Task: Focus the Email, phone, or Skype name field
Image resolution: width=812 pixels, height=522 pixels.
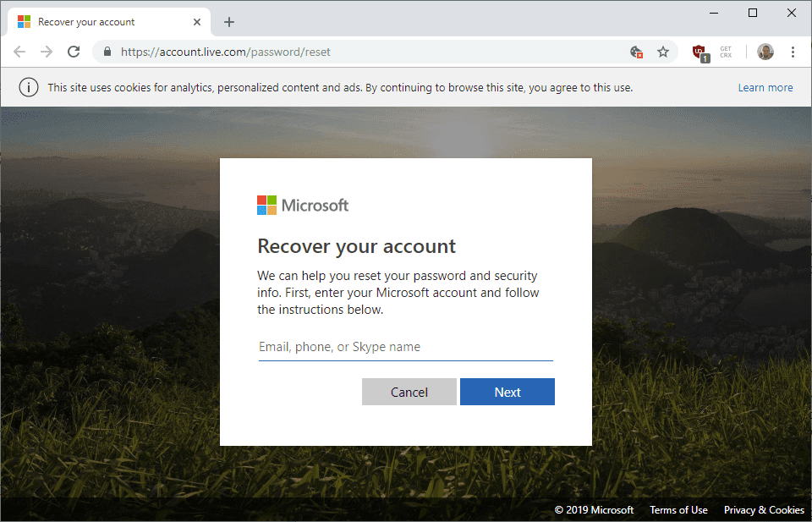Action: point(405,347)
